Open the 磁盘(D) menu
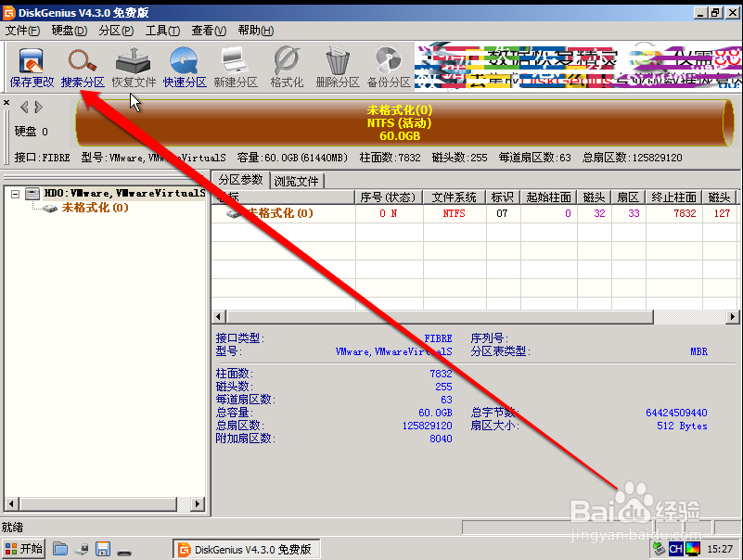This screenshot has width=743, height=560. coord(69,30)
